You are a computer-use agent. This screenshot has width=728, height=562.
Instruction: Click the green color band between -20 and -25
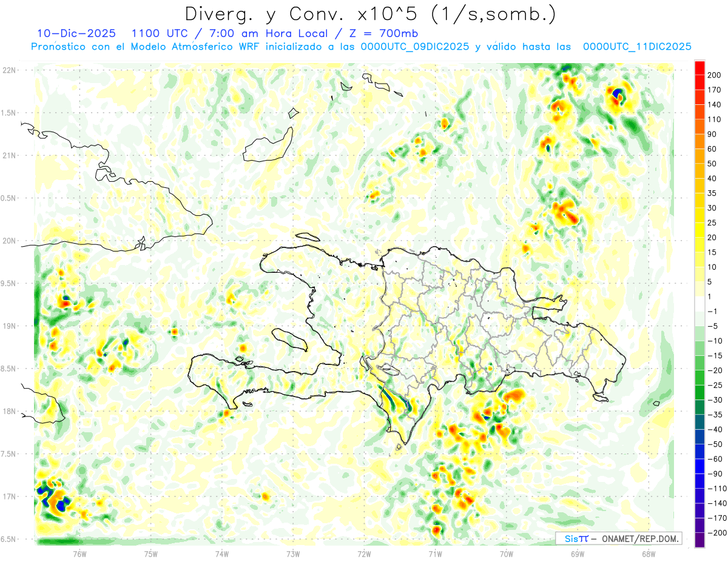[700, 378]
